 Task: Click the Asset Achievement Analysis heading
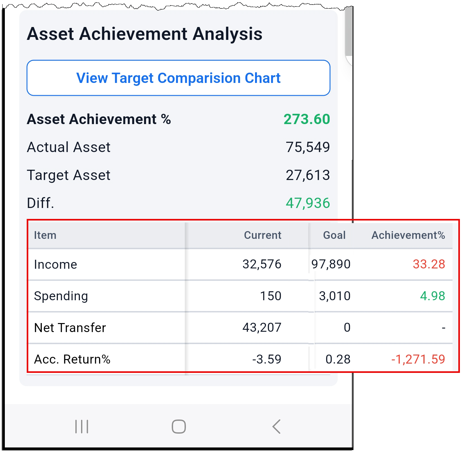pos(145,33)
